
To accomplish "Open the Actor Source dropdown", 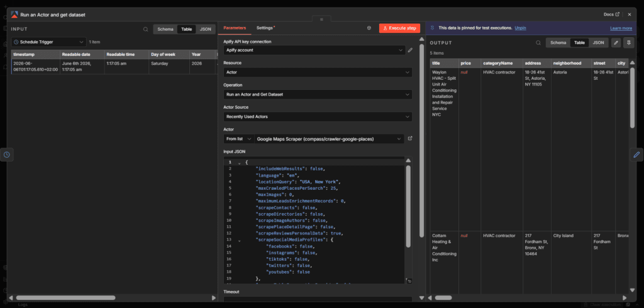I will [x=318, y=117].
